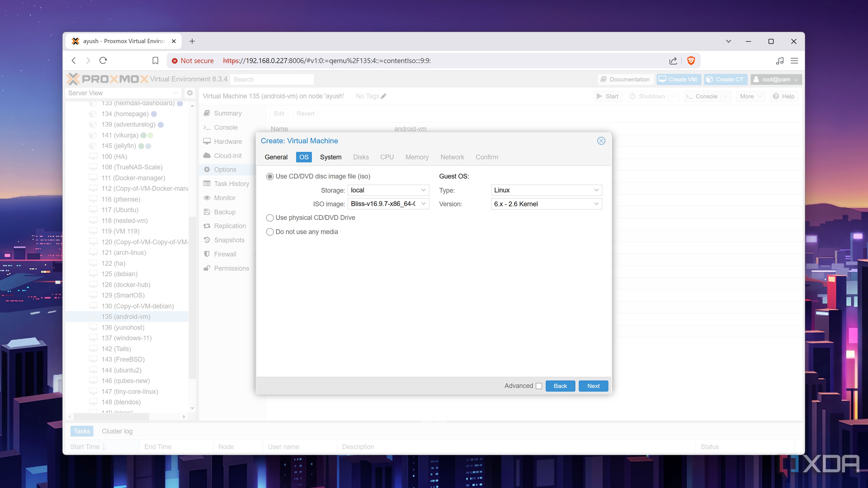Click the Create VM button

pyautogui.click(x=679, y=80)
